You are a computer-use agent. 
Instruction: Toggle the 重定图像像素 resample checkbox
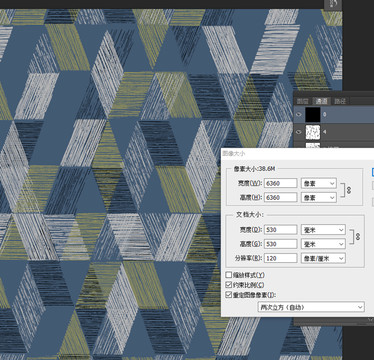click(228, 295)
